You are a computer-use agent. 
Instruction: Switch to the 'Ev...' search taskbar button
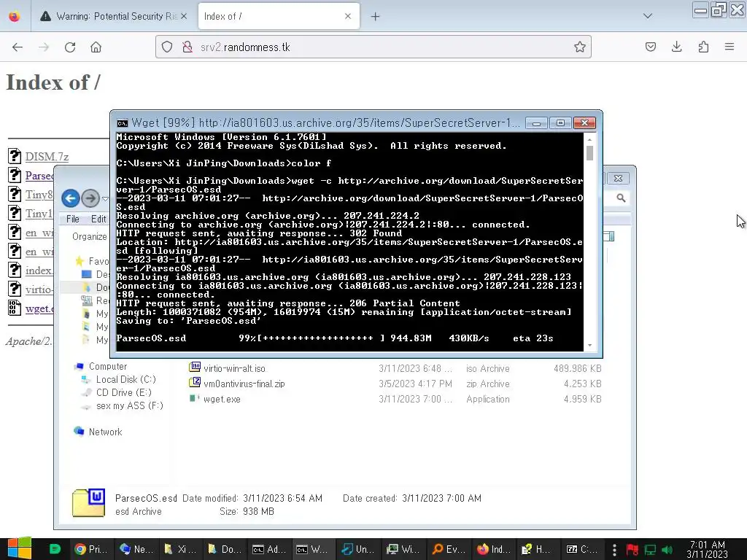click(448, 550)
